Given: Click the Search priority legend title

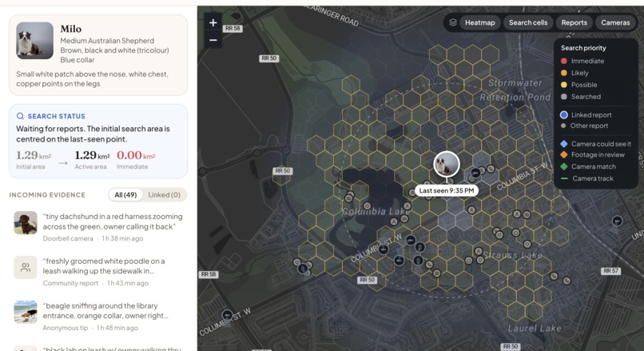Looking at the screenshot, I should point(583,48).
